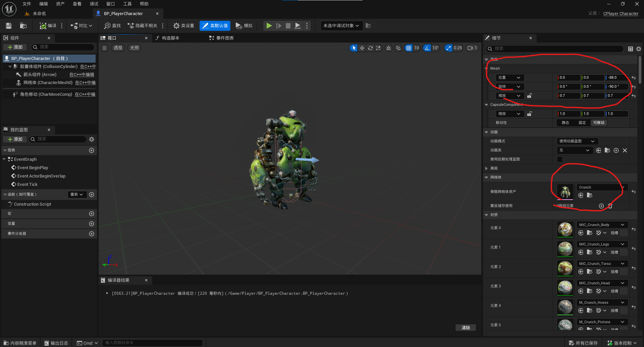Click the eject playback icon
The height and width of the screenshot is (347, 644).
(x=298, y=26)
